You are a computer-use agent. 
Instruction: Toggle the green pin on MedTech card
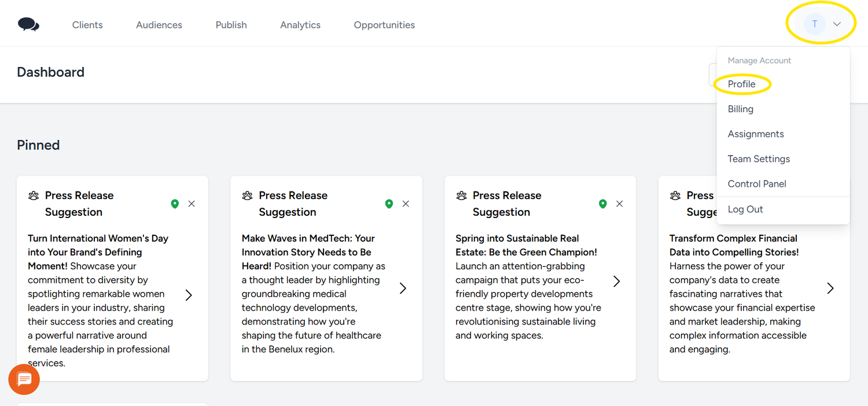[x=389, y=204]
